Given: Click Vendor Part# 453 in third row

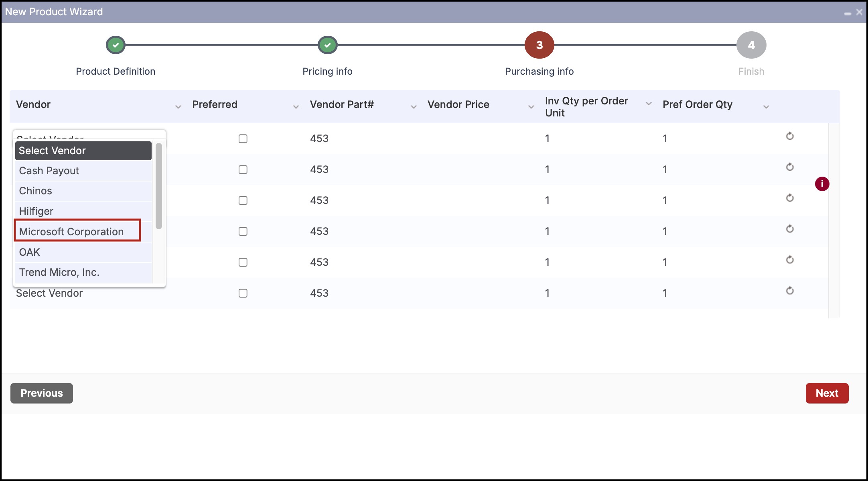Looking at the screenshot, I should 319,200.
